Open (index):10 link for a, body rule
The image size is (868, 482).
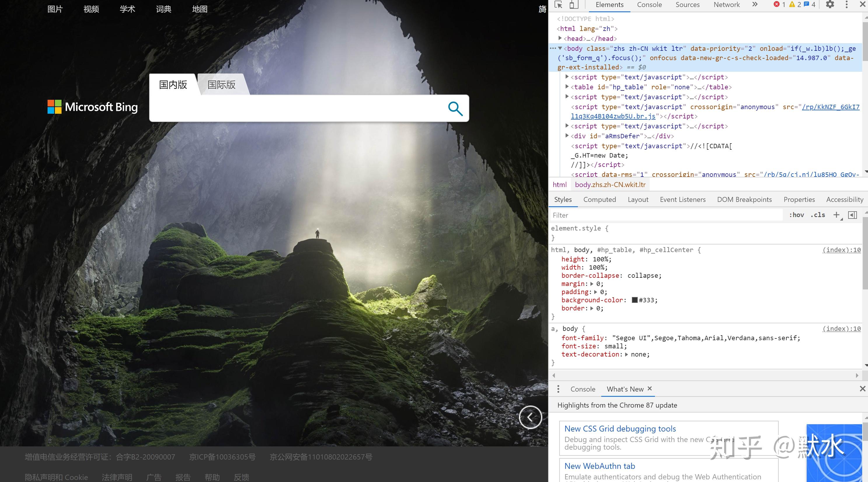pyautogui.click(x=841, y=329)
